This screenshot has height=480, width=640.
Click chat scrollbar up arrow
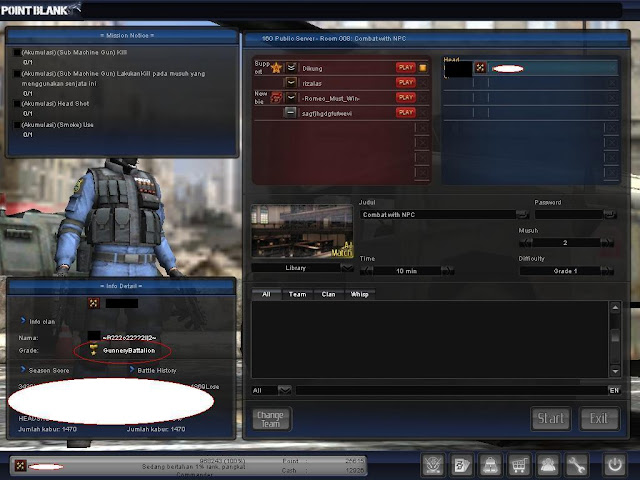tap(615, 307)
